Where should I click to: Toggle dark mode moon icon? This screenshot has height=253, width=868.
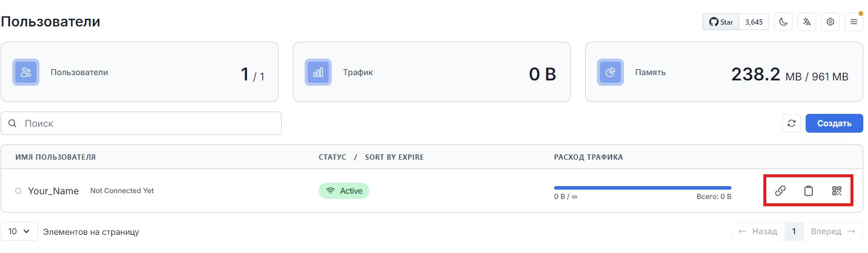coord(783,22)
